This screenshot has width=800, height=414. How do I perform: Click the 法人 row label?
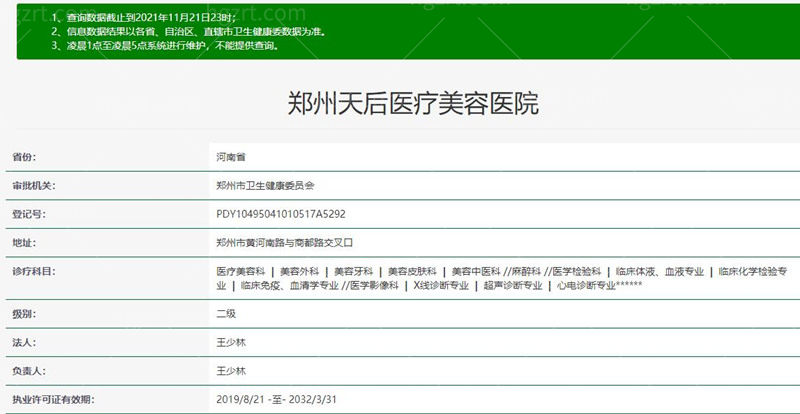click(24, 343)
